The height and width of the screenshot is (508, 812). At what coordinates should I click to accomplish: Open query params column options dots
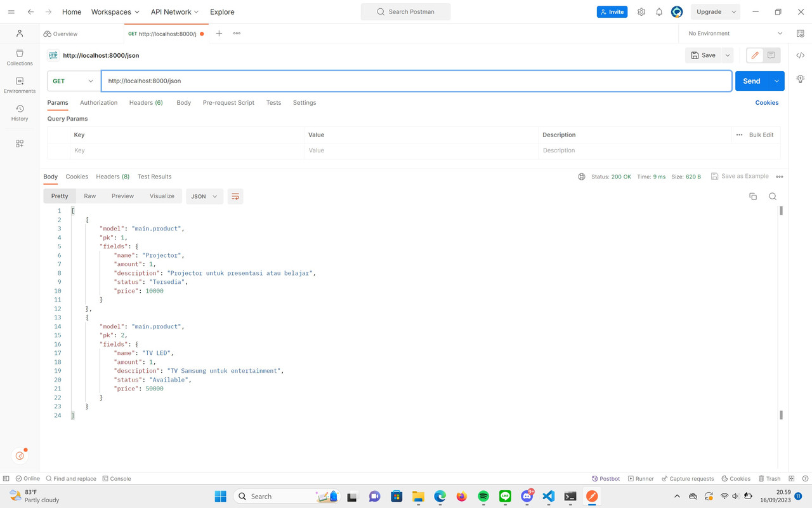pos(739,135)
